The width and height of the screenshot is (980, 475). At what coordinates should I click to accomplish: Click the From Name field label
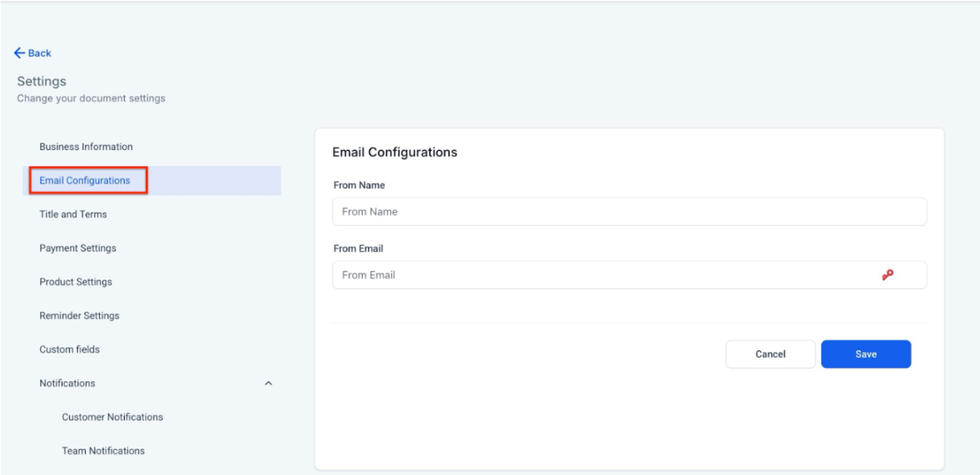click(x=359, y=185)
